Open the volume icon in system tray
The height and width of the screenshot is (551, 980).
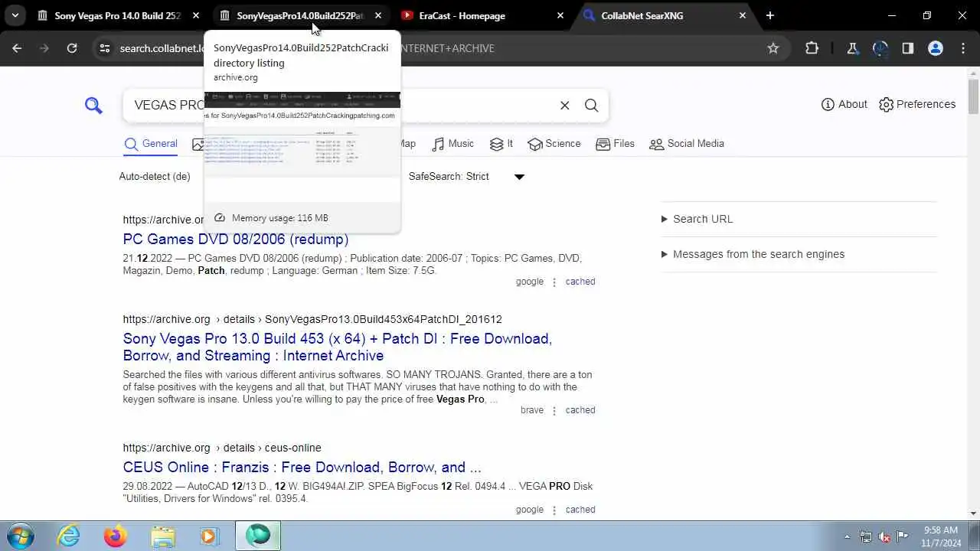click(x=884, y=536)
